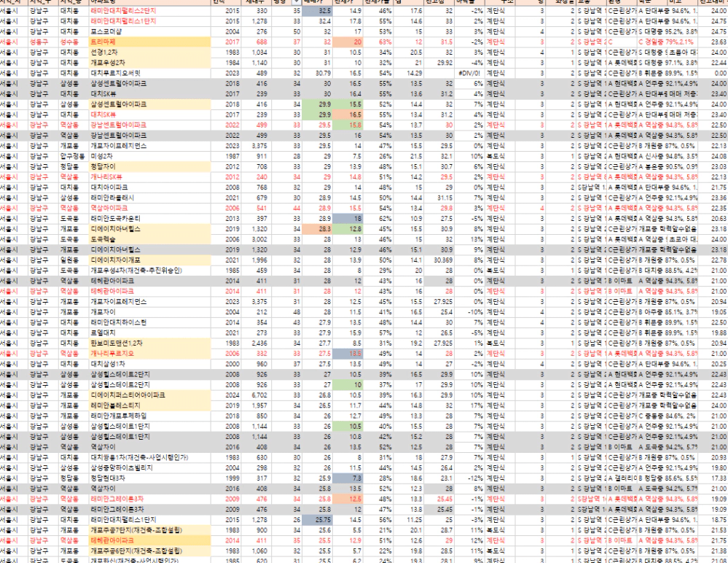Viewport: 728px width, 563px height.
Task: Click the highlighted 트리마제 cell
Action: [150, 42]
